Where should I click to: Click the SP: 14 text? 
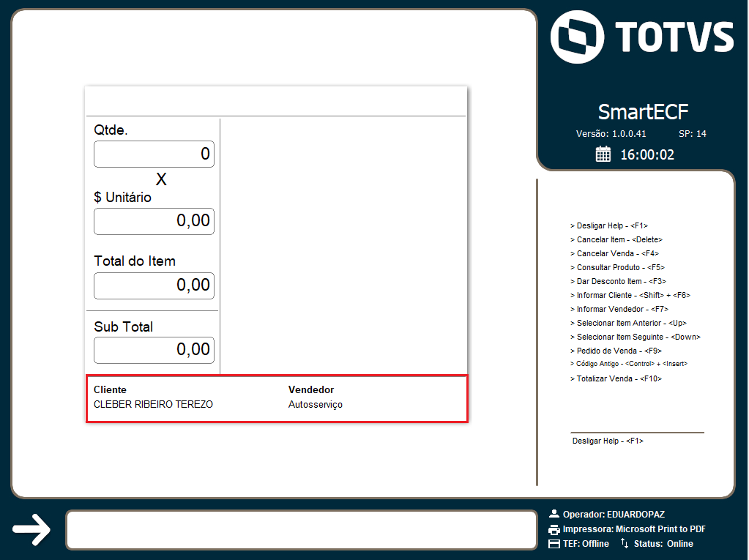coord(692,134)
